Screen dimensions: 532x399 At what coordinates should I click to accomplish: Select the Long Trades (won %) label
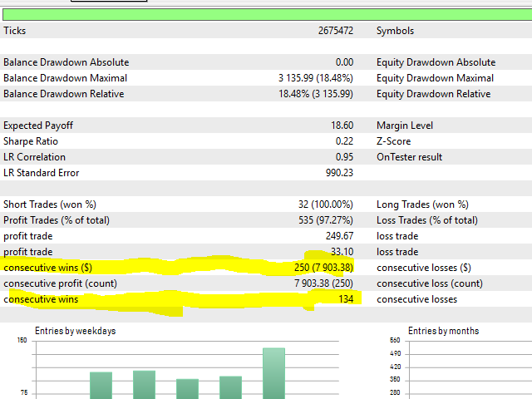(422, 204)
